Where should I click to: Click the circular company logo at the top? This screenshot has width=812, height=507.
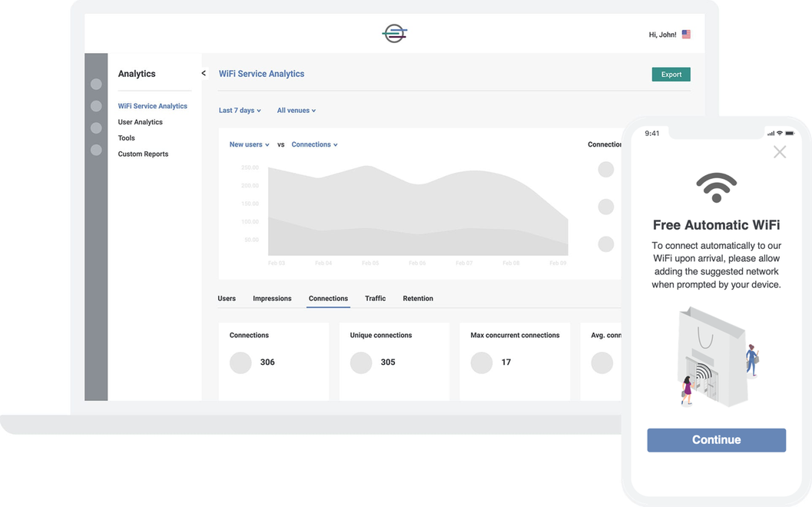pyautogui.click(x=394, y=33)
